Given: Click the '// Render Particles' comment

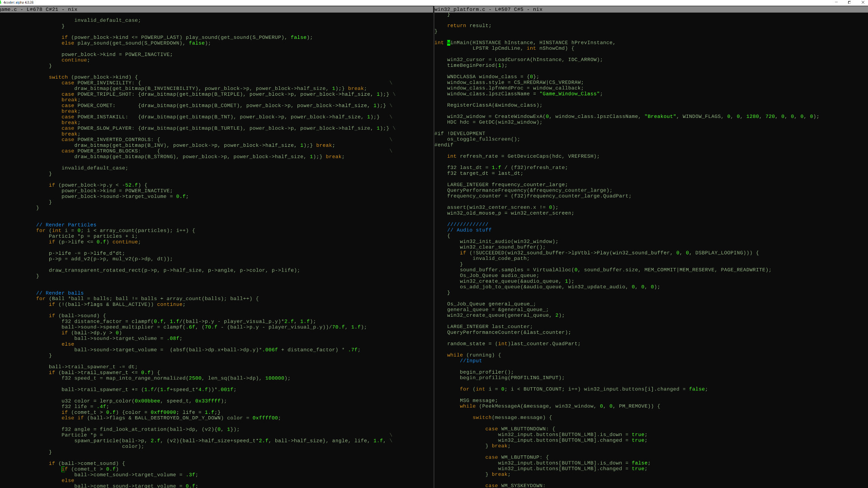Looking at the screenshot, I should 66,225.
